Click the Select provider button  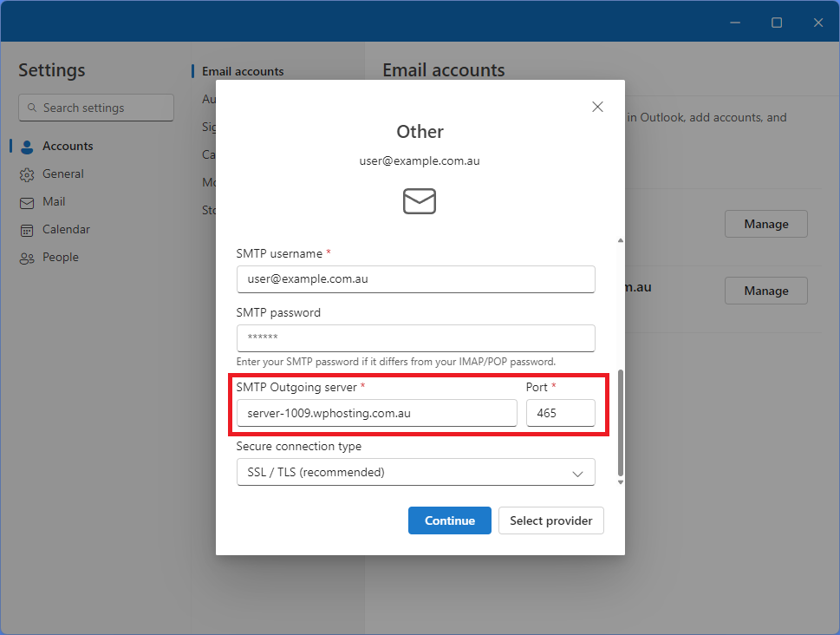[x=550, y=520]
